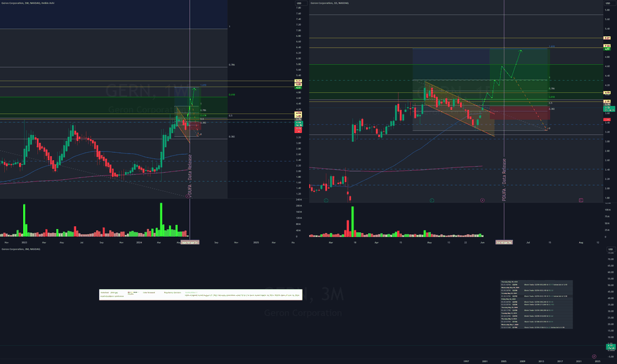Click 'Jul' on the daily time axis
This screenshot has height=364, width=617.
[528, 242]
